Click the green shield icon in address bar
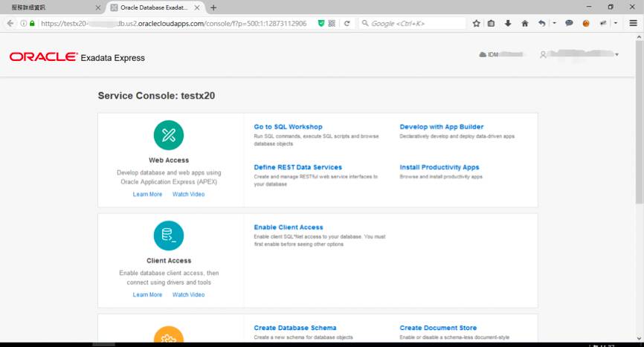644x347 pixels. coord(321,23)
